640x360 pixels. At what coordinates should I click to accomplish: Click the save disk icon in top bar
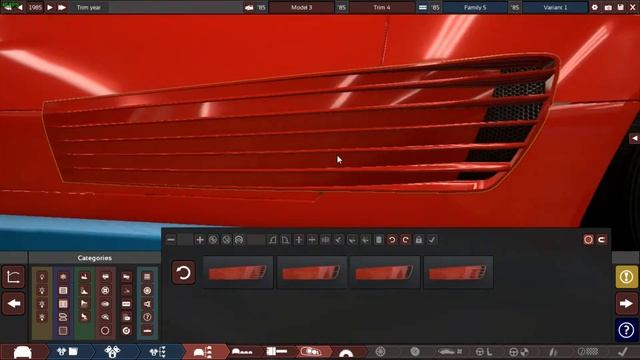620,7
